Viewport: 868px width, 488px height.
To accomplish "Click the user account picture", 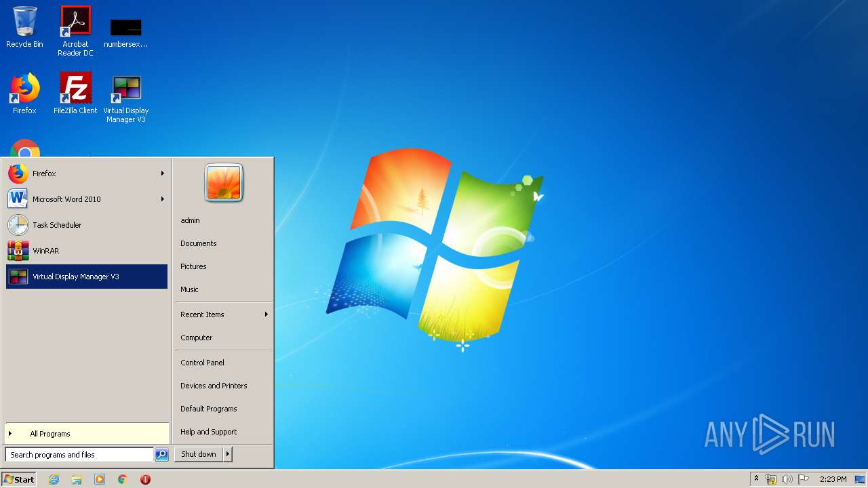I will tap(224, 183).
